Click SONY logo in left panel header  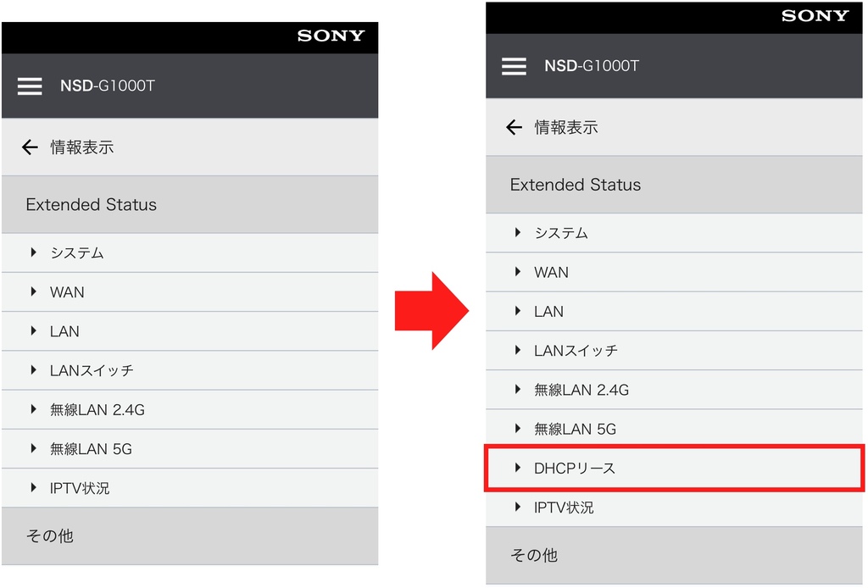pyautogui.click(x=331, y=36)
